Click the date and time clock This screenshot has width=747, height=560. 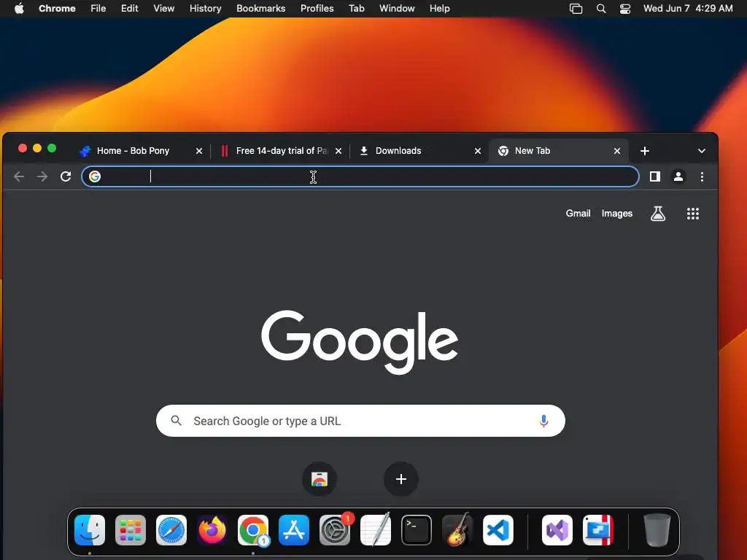click(x=688, y=8)
